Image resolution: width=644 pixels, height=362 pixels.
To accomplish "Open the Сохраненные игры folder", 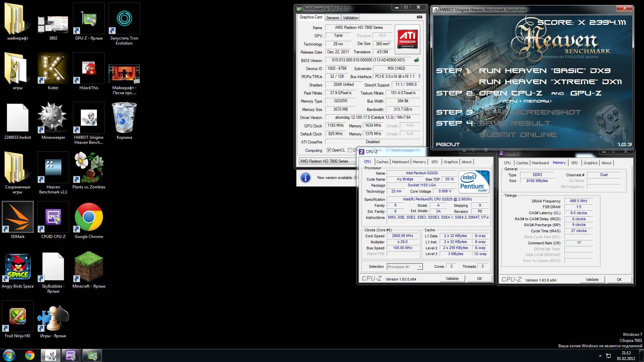I will point(17,173).
